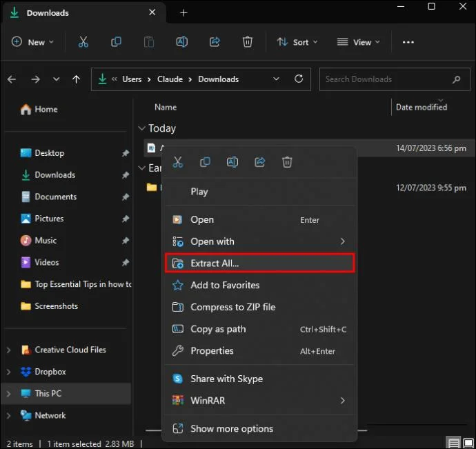Click Delete icon in the context menu
The image size is (476, 449).
[287, 162]
